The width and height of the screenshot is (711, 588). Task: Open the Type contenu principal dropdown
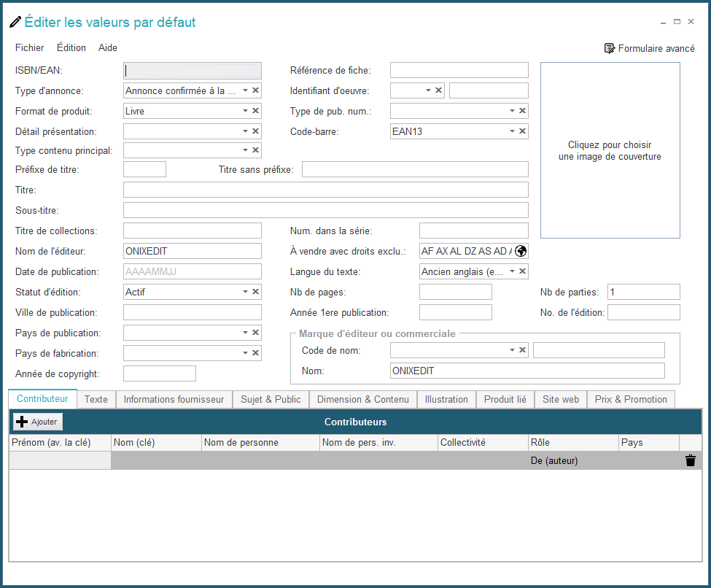[245, 150]
